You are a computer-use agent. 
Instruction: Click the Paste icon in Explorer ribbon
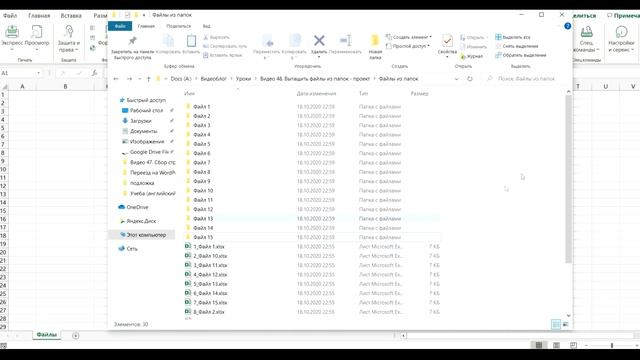[191, 44]
